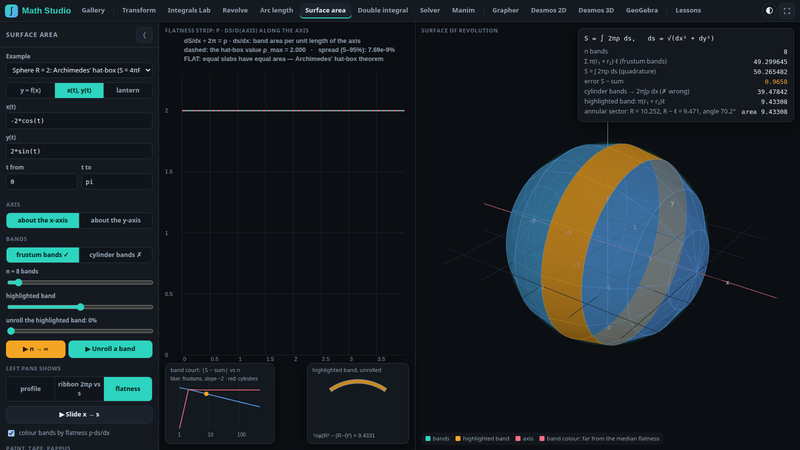Click the 't to' input field
Screen dimensions: 800x450
pyautogui.click(x=117, y=182)
